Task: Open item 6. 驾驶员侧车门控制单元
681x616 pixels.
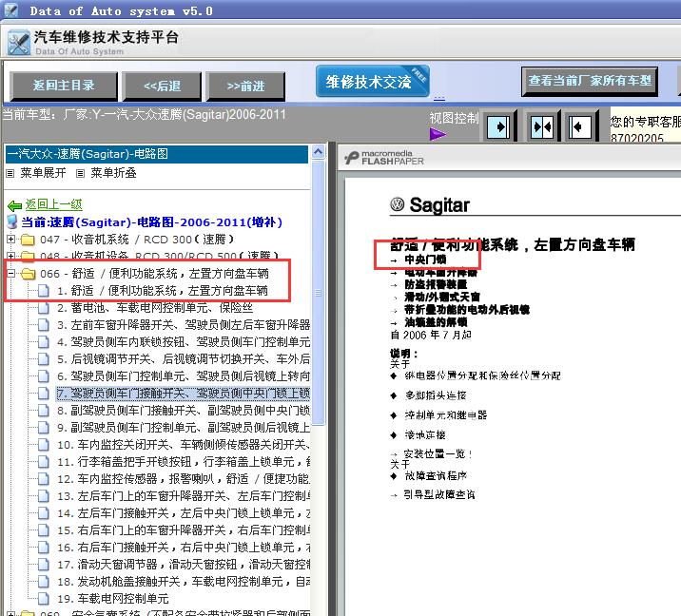Action: tap(184, 375)
